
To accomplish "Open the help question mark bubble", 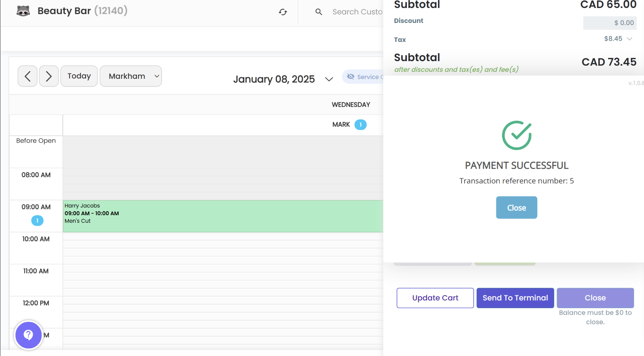I will (28, 335).
